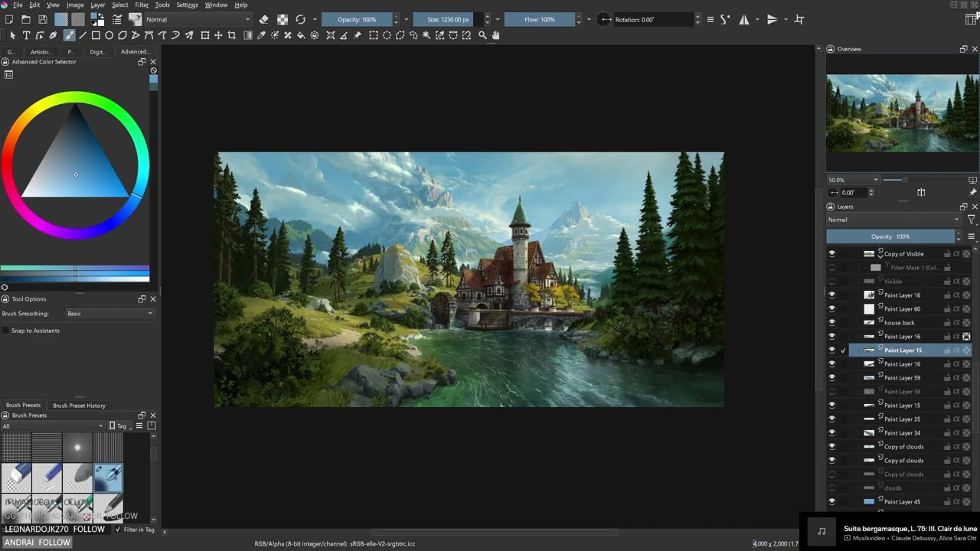Select the Elliptical Selection tool
This screenshot has height=551, width=980.
point(387,35)
